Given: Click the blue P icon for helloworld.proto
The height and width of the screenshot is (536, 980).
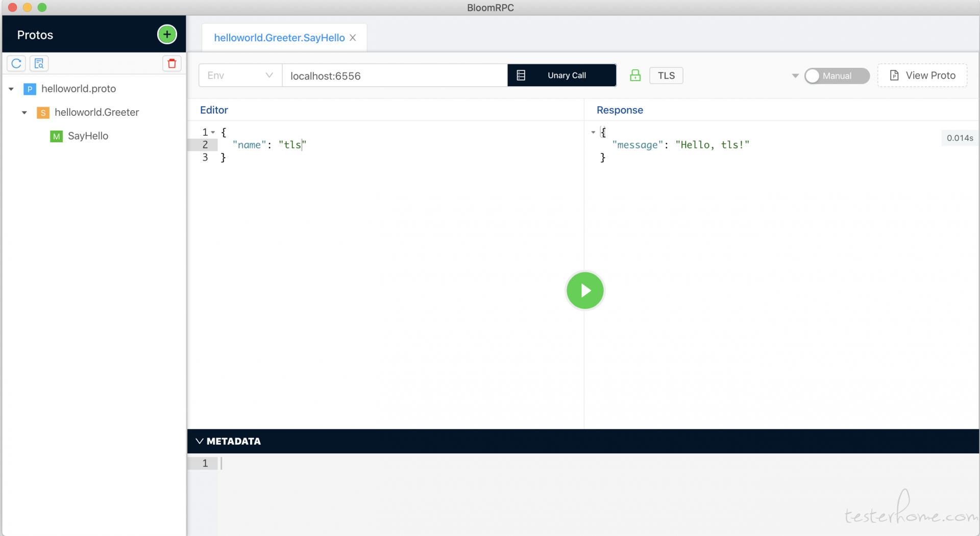Looking at the screenshot, I should [x=30, y=89].
